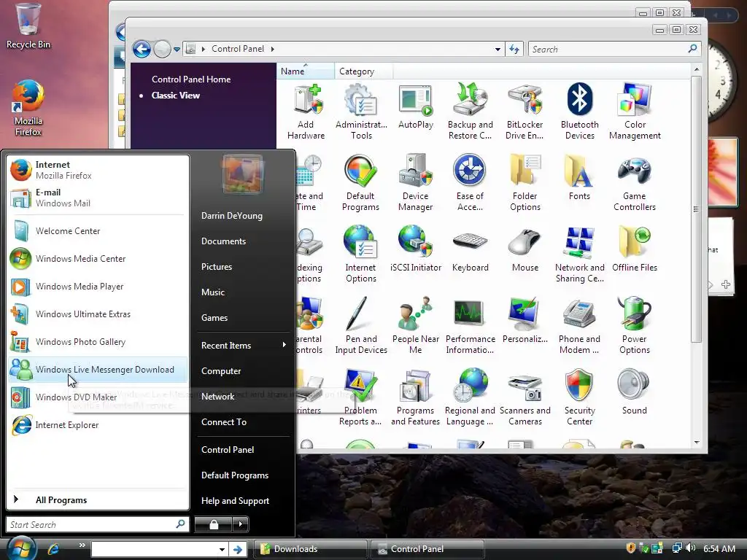Open Administrative Tools in Control Panel
The height and width of the screenshot is (560, 747).
point(361,112)
